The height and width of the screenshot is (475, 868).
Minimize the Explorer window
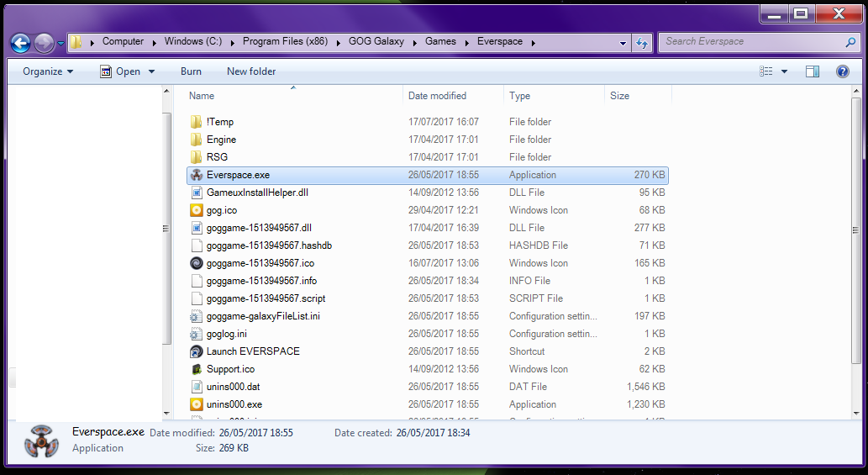(775, 13)
